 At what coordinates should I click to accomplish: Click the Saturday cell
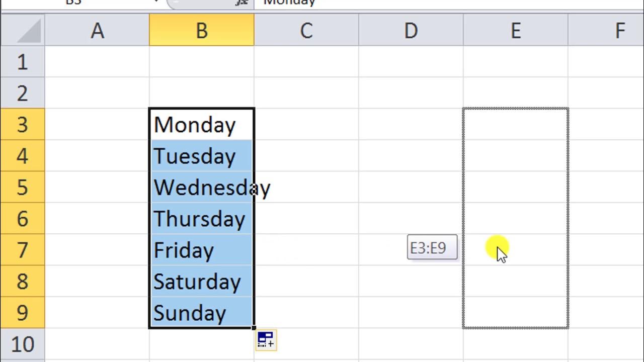coord(202,282)
